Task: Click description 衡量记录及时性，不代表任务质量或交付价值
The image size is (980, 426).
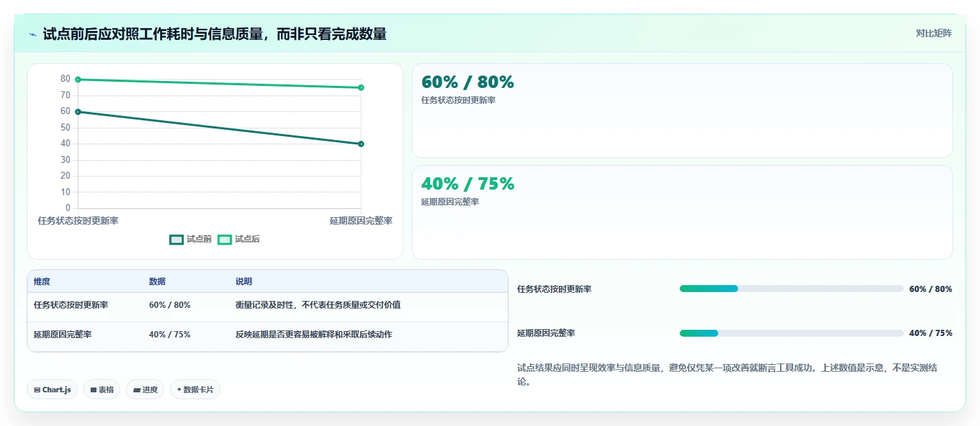Action: pyautogui.click(x=318, y=305)
